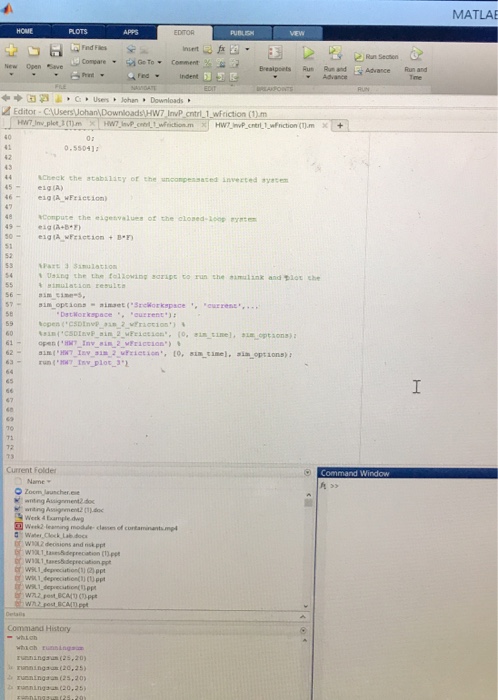Open Current Folder panel actions menu
The height and width of the screenshot is (700, 498).
coord(307,472)
